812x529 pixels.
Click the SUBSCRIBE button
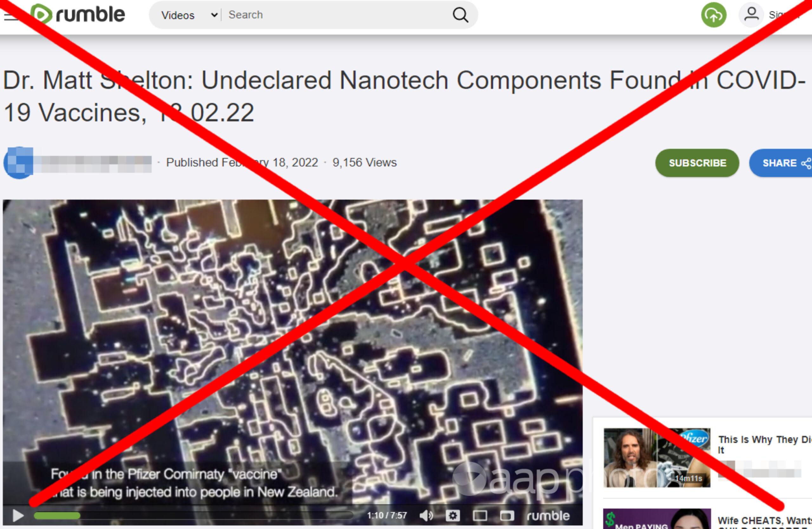point(697,163)
